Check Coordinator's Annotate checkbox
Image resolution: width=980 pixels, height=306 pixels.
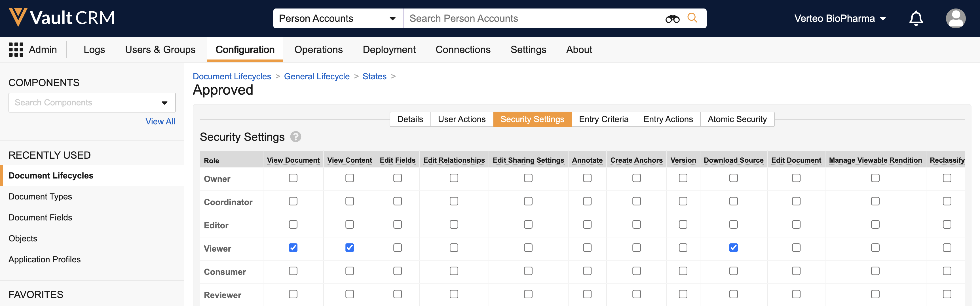coord(587,201)
